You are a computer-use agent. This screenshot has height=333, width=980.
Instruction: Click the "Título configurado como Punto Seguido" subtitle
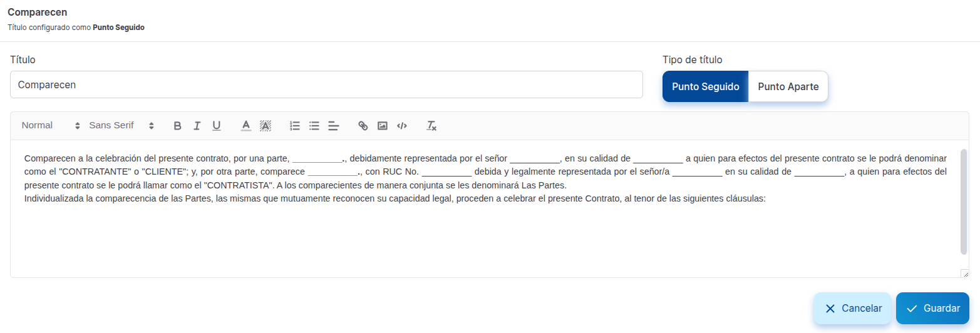click(x=76, y=28)
